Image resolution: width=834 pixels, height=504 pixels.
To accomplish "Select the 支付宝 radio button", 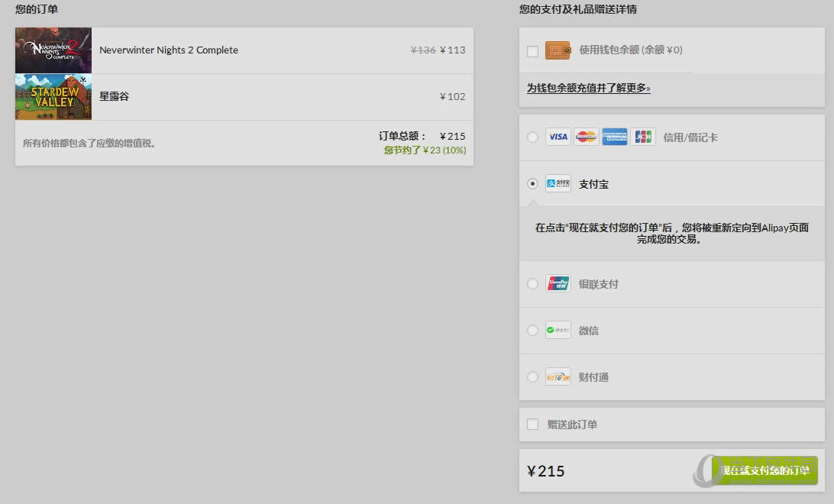I will point(532,183).
